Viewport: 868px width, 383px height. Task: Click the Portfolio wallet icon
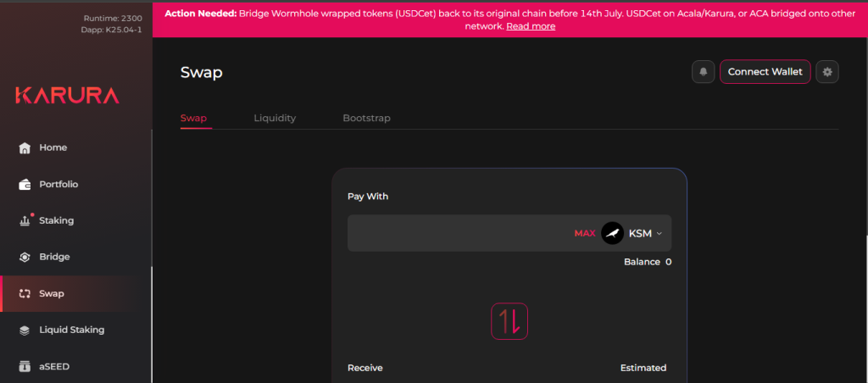25,184
